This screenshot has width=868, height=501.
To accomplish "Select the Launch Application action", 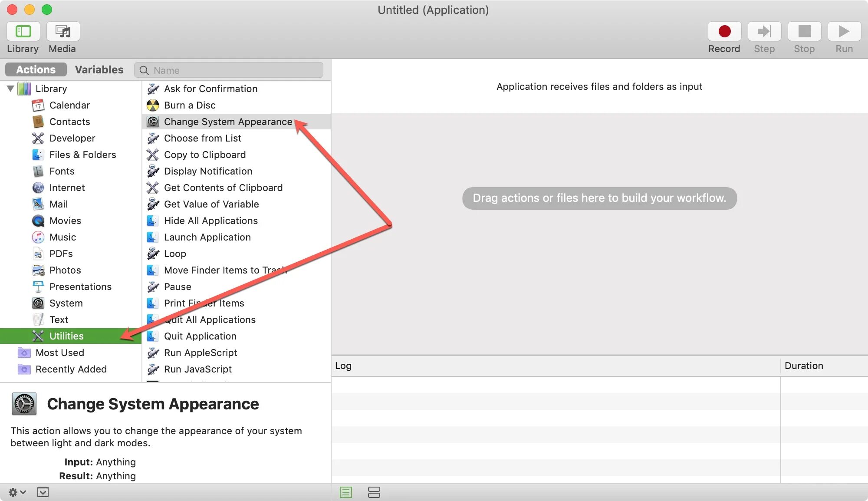I will [207, 237].
